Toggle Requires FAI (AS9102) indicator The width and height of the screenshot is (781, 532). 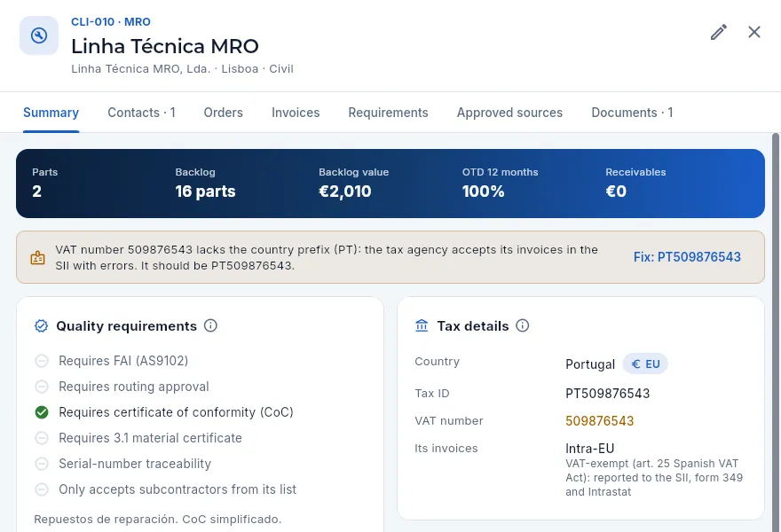(x=42, y=361)
